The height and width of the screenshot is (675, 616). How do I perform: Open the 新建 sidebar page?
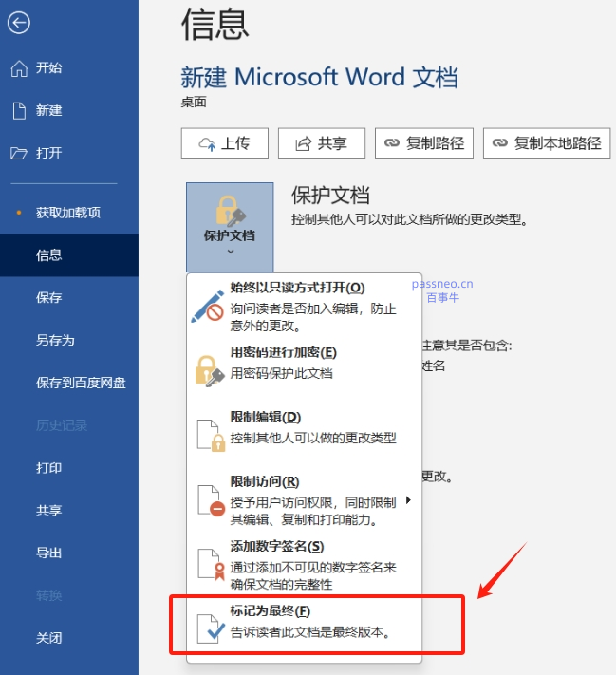[69, 111]
